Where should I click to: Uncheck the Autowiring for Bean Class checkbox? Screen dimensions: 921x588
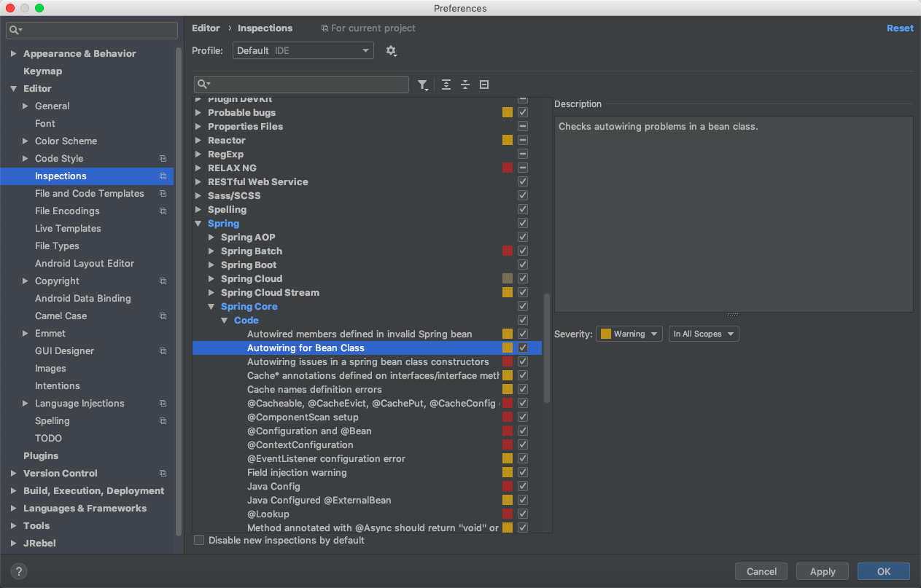point(523,348)
